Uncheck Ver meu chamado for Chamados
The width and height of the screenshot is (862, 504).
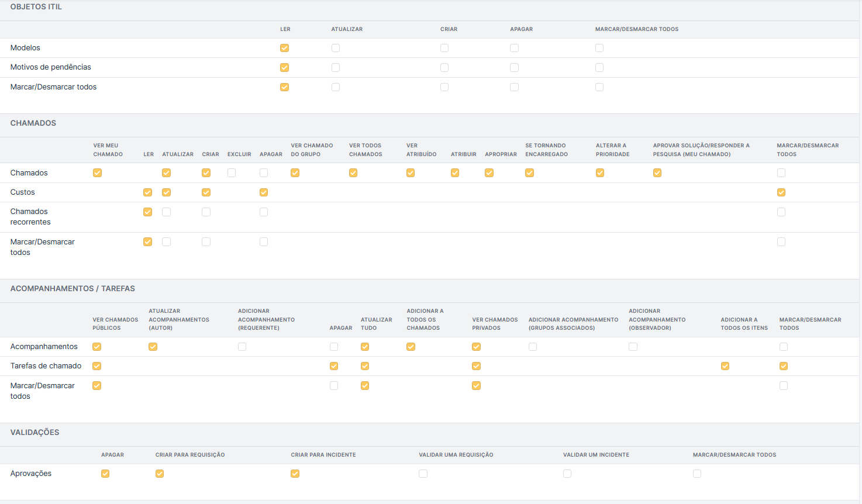[98, 173]
